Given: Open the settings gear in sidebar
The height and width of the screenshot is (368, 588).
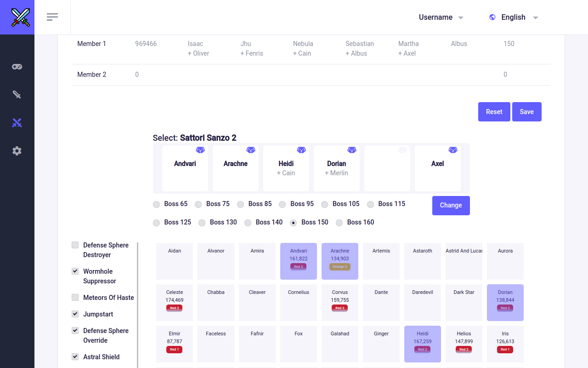Looking at the screenshot, I should click(x=17, y=151).
